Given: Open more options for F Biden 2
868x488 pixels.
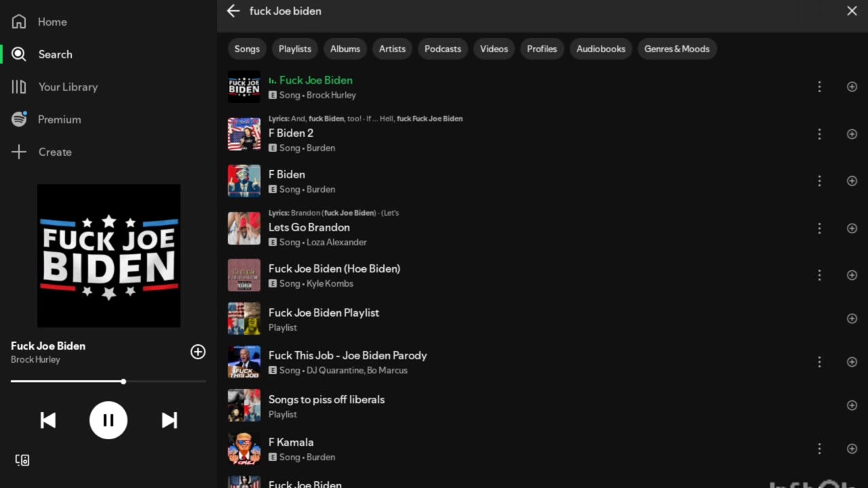Looking at the screenshot, I should coord(819,134).
